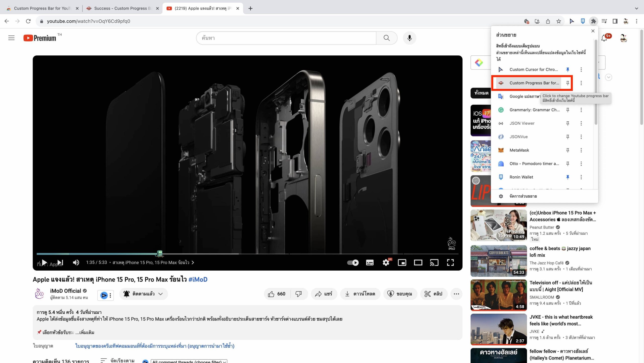
Task: Enable miniplayer mode
Action: point(402,263)
